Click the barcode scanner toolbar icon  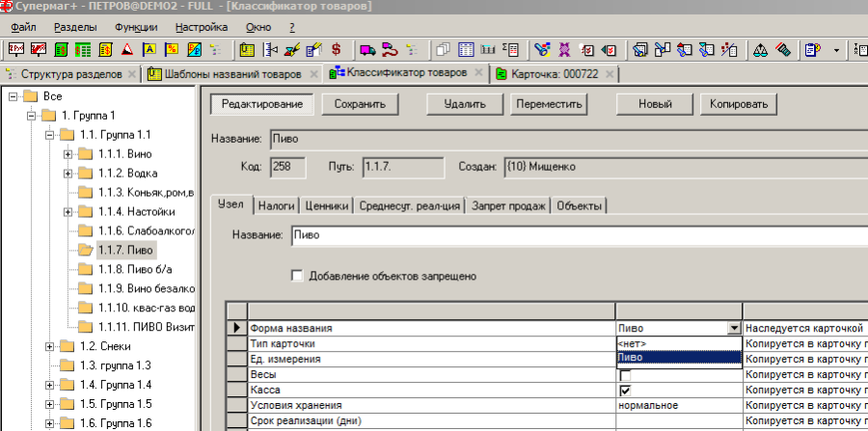coord(782,50)
